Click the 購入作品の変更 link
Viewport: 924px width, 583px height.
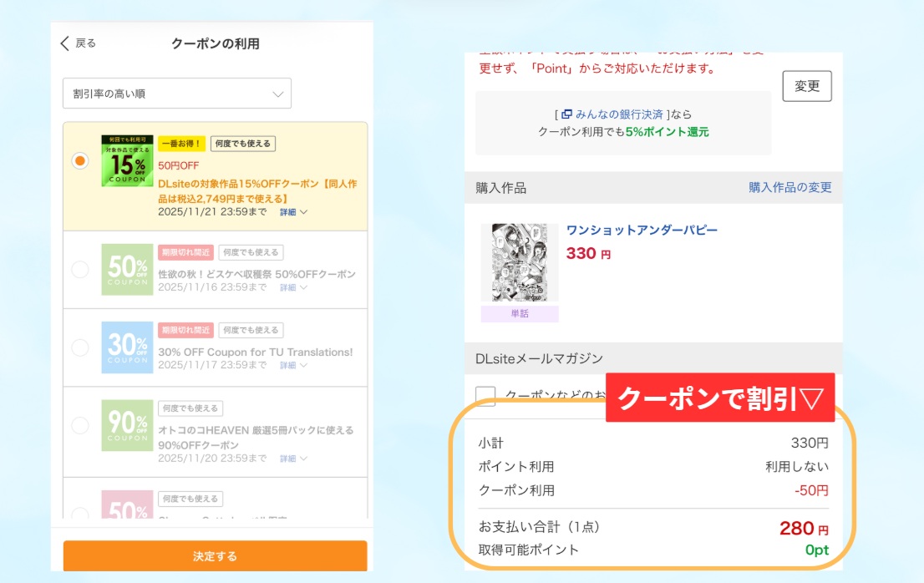coord(789,187)
